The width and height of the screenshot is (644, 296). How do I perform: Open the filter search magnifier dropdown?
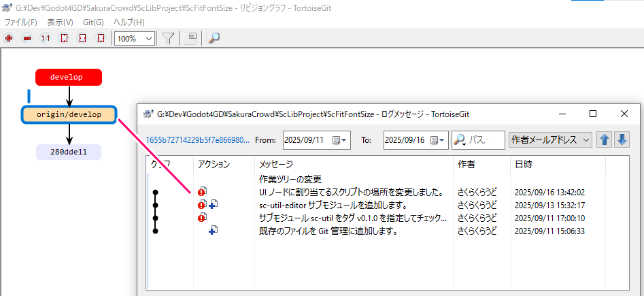click(x=458, y=140)
